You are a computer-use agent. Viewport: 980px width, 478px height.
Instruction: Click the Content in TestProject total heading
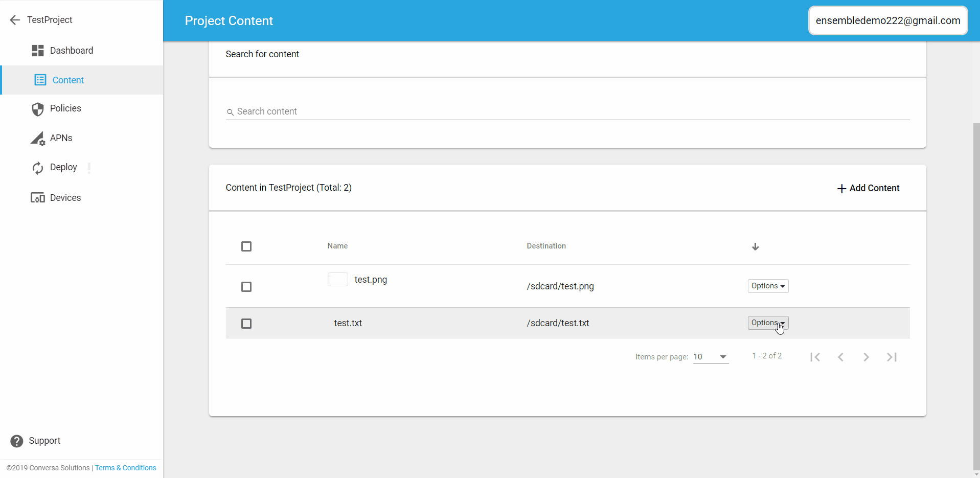289,188
